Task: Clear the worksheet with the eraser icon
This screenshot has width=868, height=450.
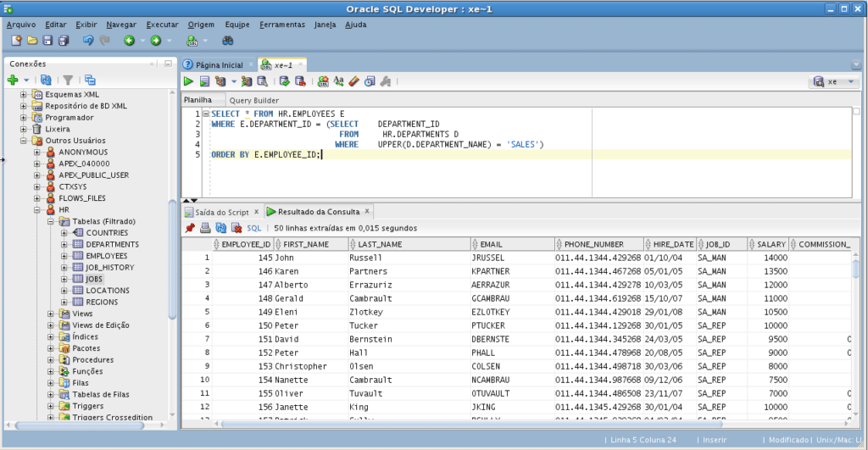Action: pyautogui.click(x=354, y=81)
